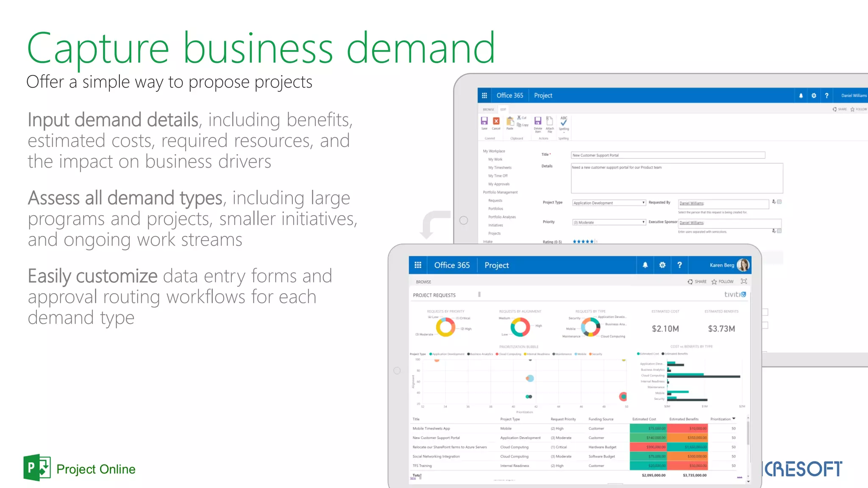Open My Time Off in left navigation
The height and width of the screenshot is (488, 868).
pos(498,176)
